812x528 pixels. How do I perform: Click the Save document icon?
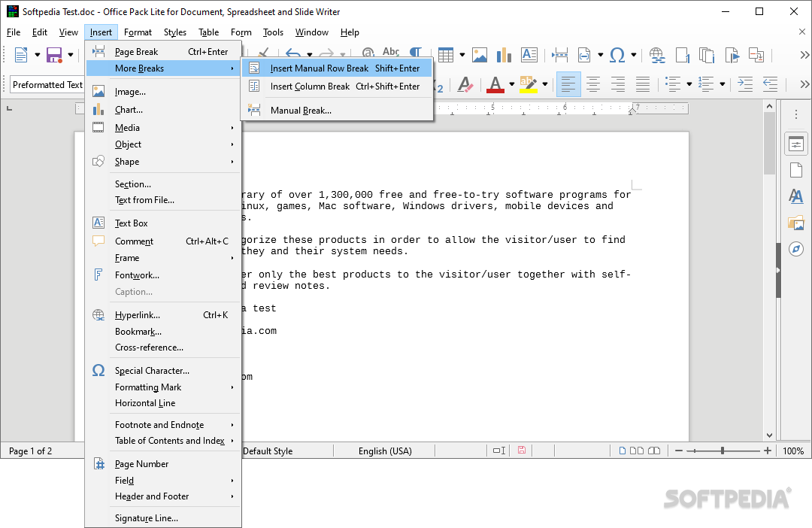(x=54, y=54)
